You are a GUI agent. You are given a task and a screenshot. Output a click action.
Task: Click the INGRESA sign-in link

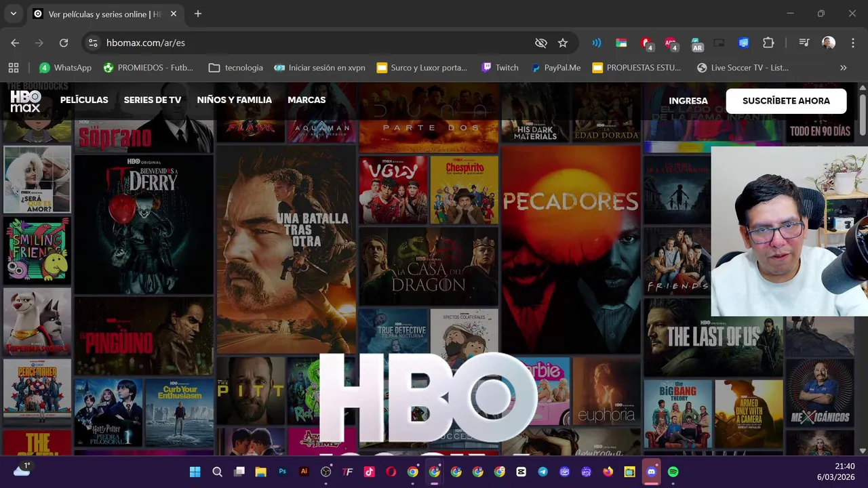[x=688, y=100]
